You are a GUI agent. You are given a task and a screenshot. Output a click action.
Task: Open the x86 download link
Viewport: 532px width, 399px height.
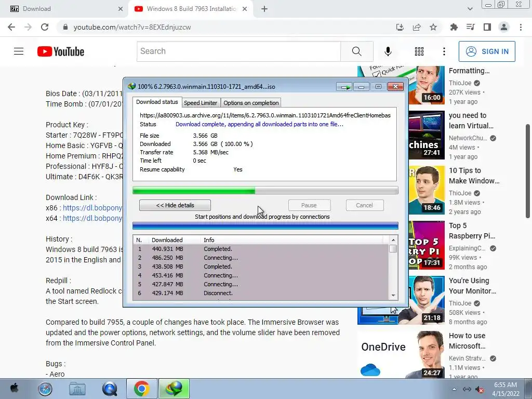coord(92,208)
